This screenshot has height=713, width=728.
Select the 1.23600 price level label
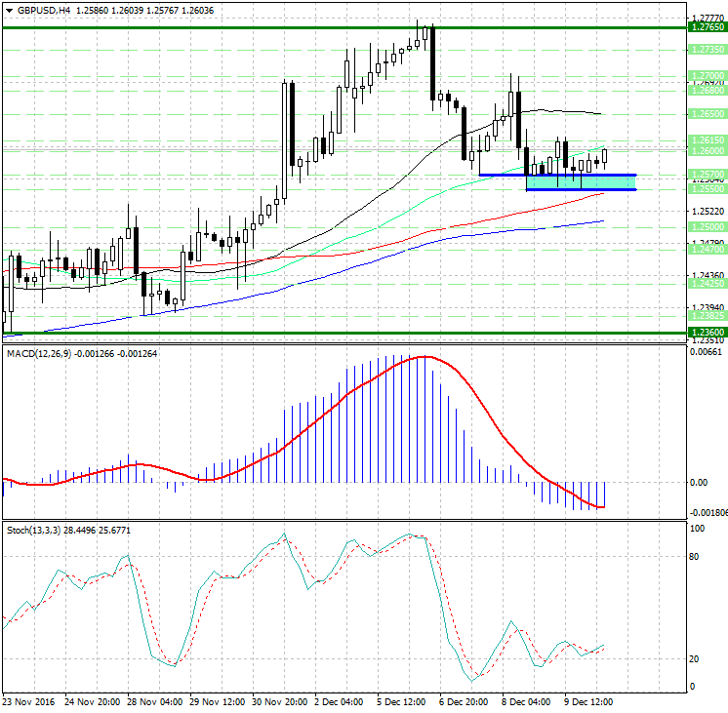click(706, 333)
